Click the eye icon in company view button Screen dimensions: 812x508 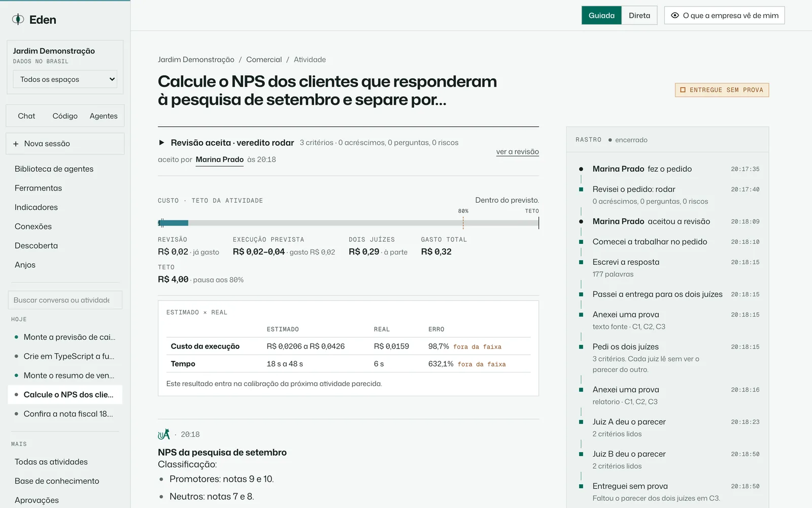pyautogui.click(x=675, y=15)
